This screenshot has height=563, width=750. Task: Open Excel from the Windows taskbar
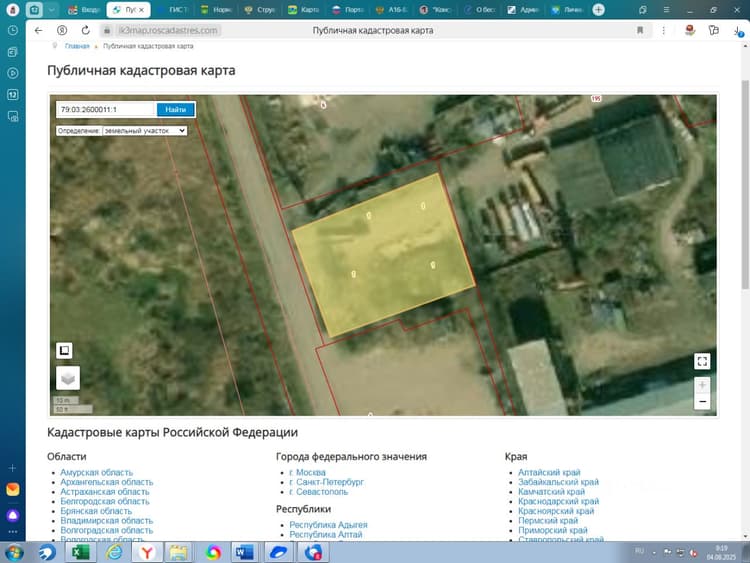click(80, 552)
